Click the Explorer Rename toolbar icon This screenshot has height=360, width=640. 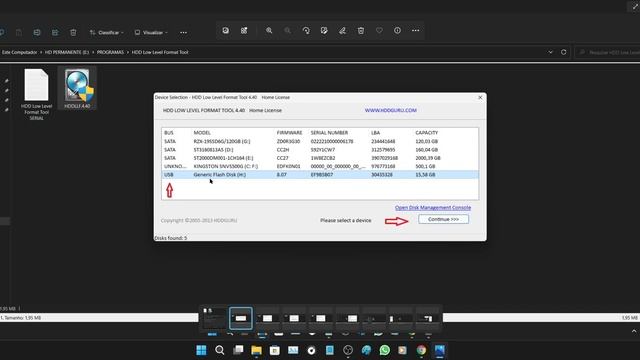point(37,32)
